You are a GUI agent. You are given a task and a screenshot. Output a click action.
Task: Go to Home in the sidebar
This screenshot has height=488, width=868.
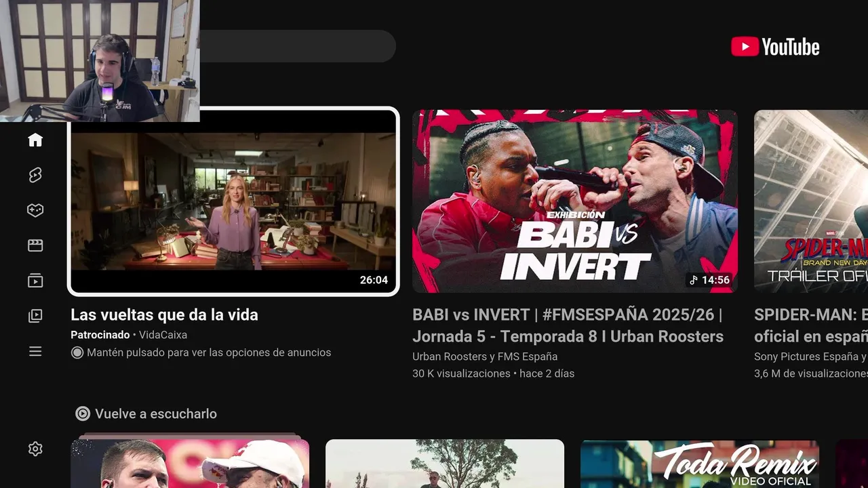point(35,140)
